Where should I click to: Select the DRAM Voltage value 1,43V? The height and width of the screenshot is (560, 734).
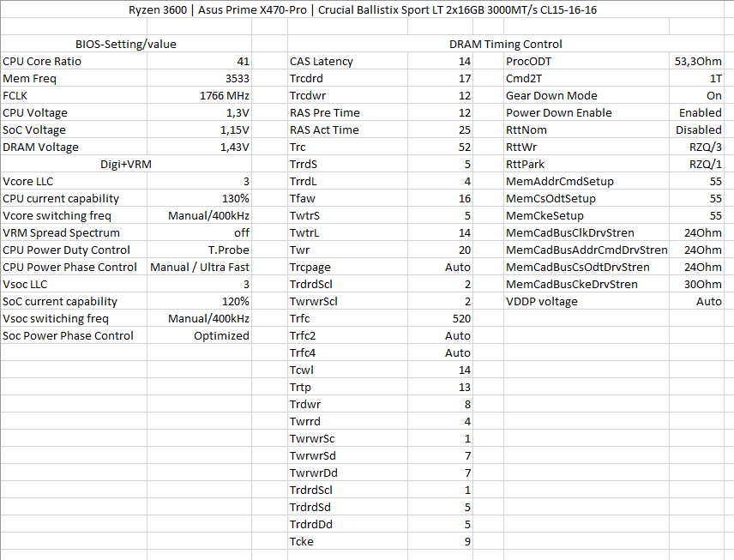pyautogui.click(x=200, y=147)
